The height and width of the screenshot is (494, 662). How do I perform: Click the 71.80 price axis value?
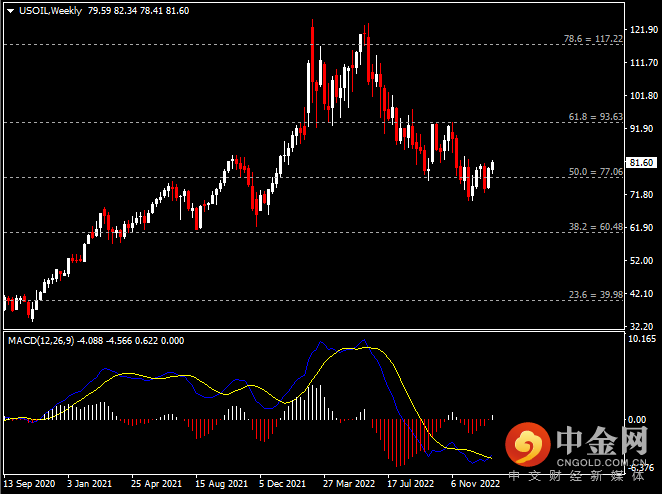coord(642,195)
